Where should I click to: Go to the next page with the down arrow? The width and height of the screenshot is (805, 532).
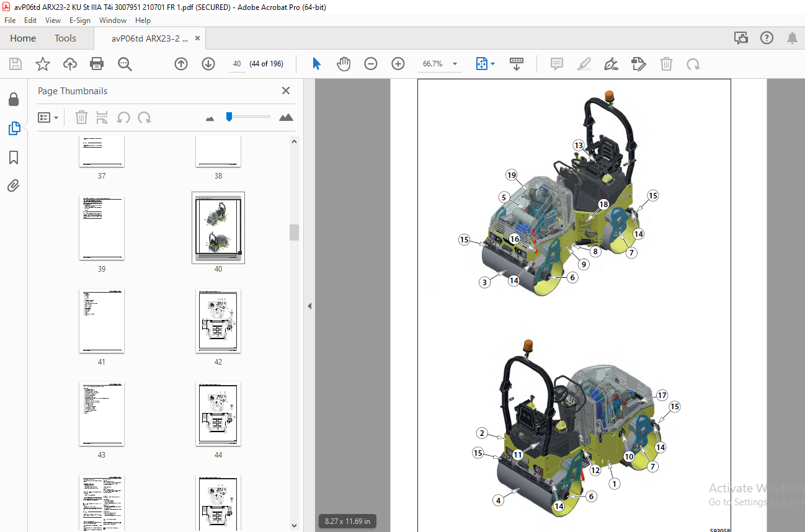[x=208, y=64]
